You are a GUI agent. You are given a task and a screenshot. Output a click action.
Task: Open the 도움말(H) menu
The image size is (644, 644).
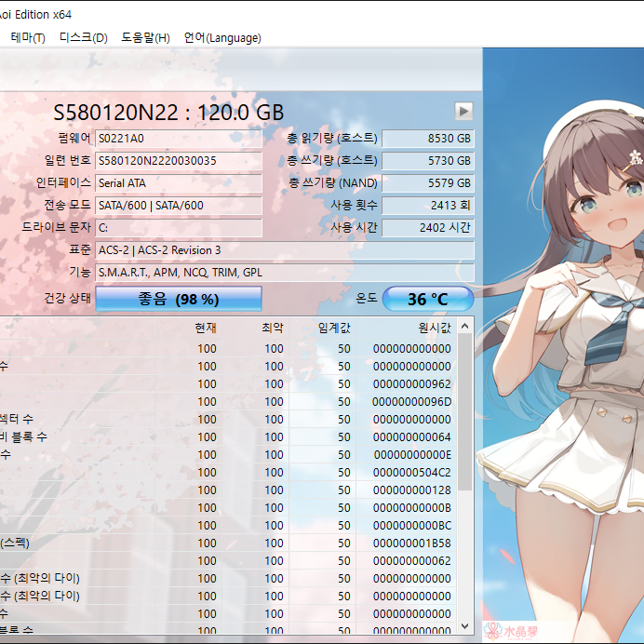(145, 38)
